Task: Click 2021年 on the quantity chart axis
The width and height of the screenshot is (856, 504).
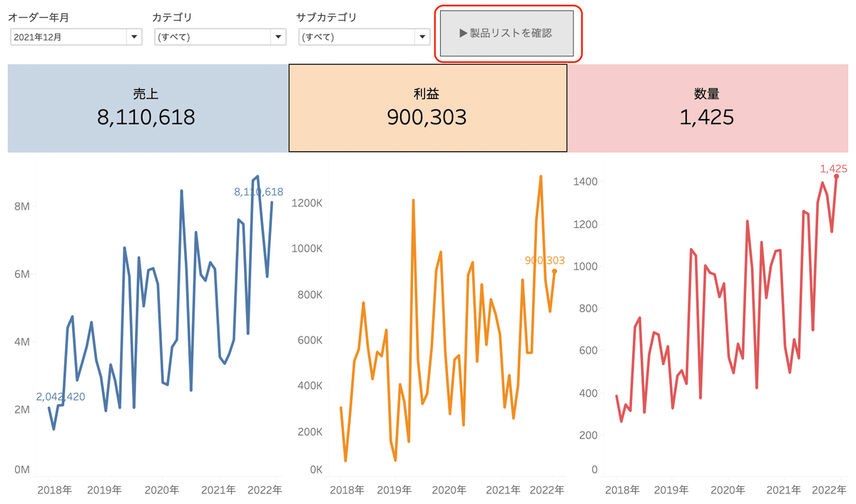Action: [783, 490]
